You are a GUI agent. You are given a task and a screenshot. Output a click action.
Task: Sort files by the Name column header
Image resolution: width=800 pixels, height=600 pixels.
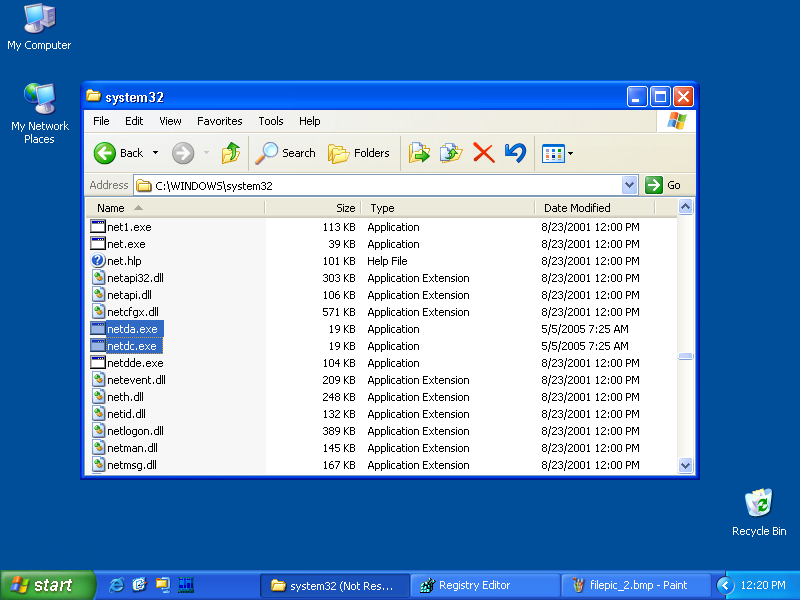(175, 208)
